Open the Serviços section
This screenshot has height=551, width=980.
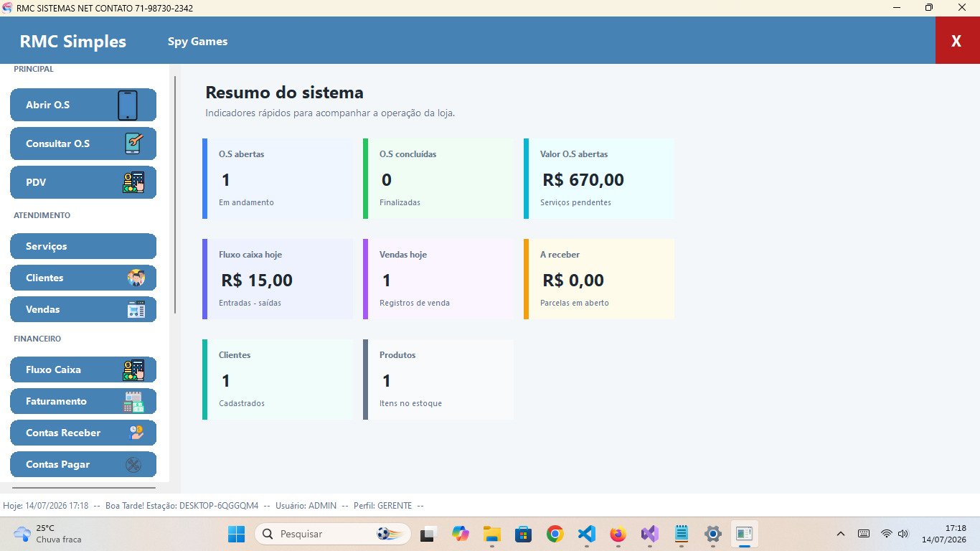[x=83, y=246]
